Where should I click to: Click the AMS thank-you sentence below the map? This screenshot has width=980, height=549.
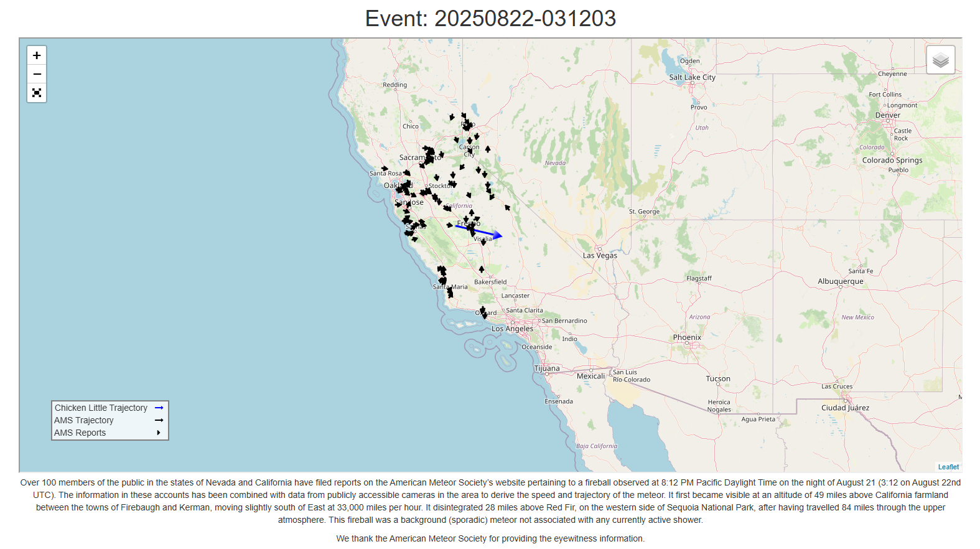coord(490,538)
